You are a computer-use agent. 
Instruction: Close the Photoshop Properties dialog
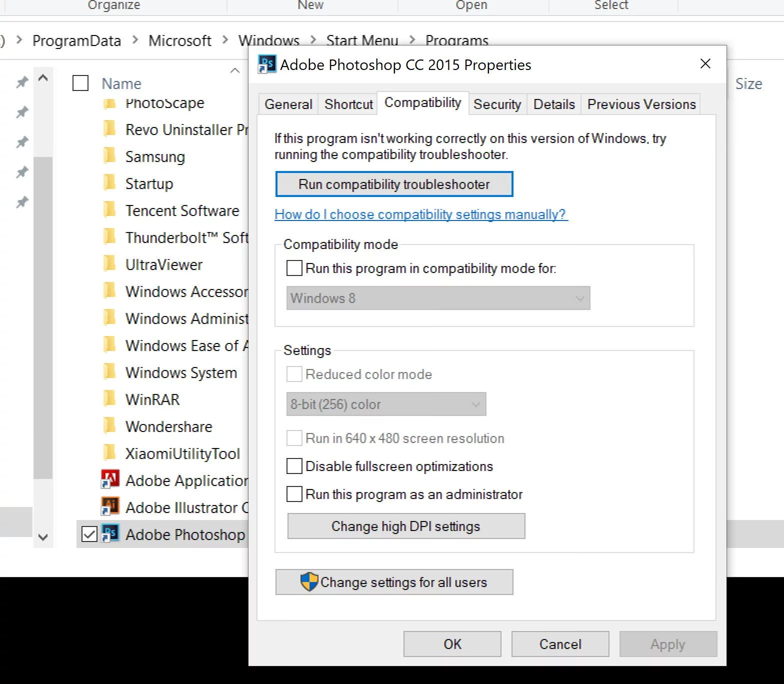click(x=705, y=64)
